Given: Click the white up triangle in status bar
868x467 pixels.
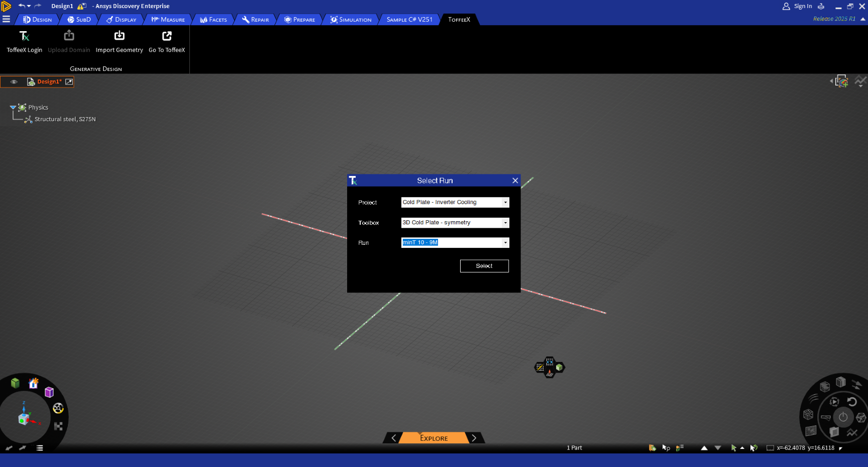Looking at the screenshot, I should pyautogui.click(x=704, y=447).
